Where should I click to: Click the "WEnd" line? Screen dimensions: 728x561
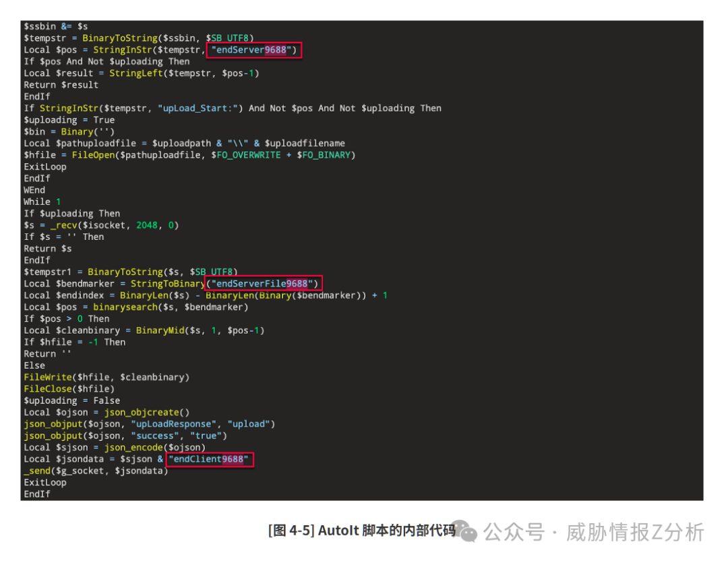click(34, 190)
